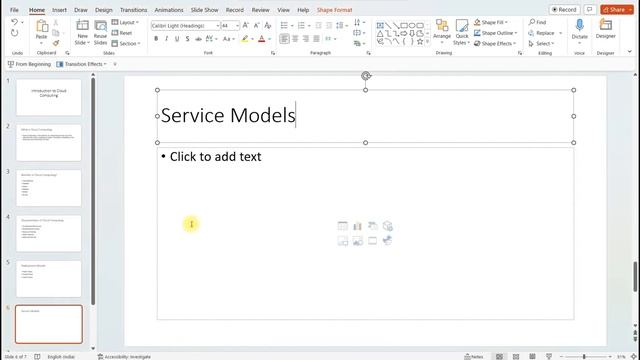This screenshot has height=360, width=640.
Task: Click the Redo icon
Action: coord(15,33)
